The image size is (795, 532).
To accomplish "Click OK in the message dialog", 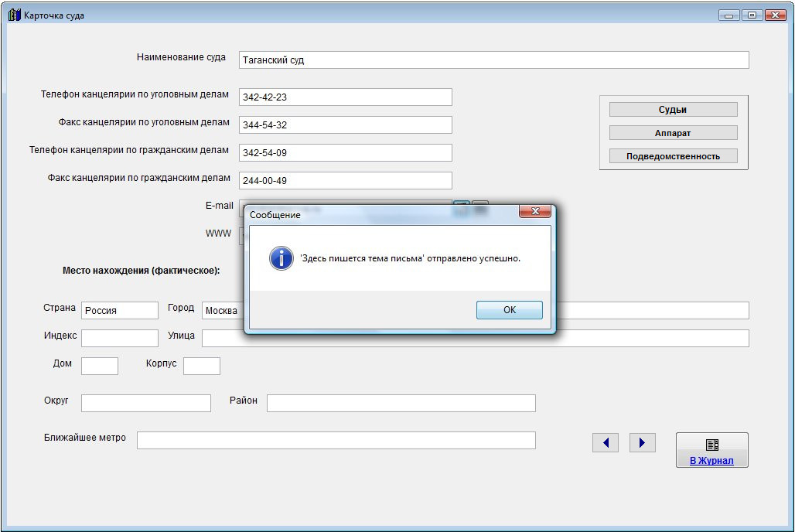I will [509, 310].
